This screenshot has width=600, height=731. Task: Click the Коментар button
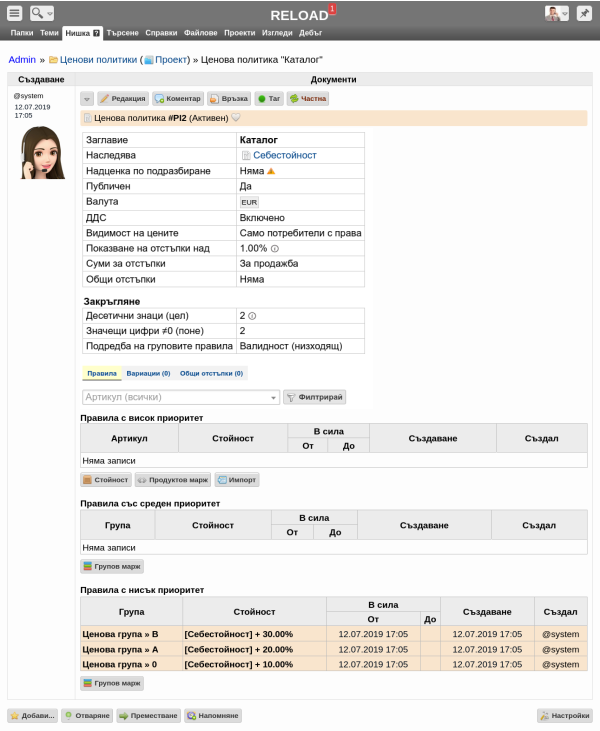coord(178,99)
